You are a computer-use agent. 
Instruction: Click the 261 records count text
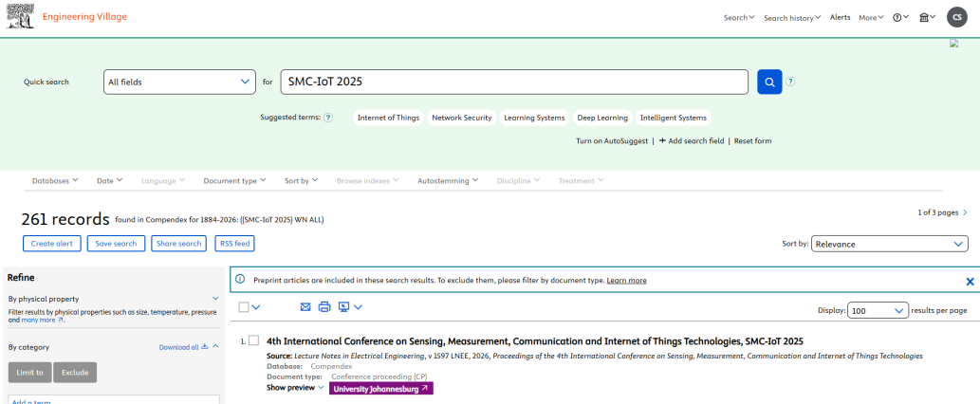tap(65, 219)
